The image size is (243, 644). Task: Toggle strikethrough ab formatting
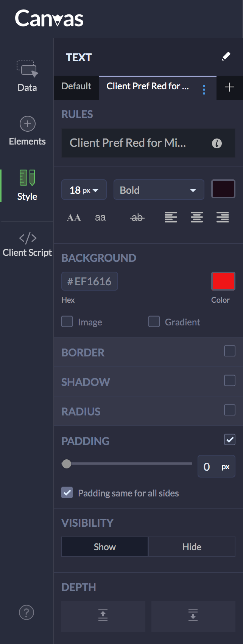(x=137, y=218)
